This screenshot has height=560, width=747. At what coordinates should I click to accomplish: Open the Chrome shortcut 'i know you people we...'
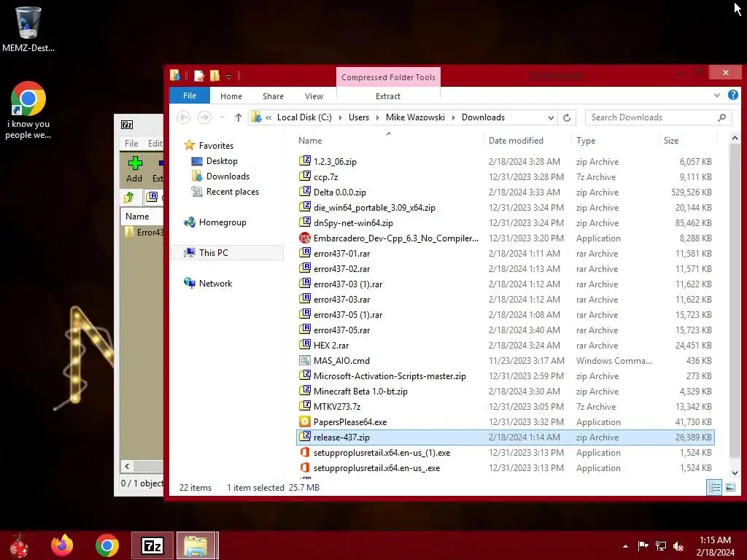pos(28,111)
